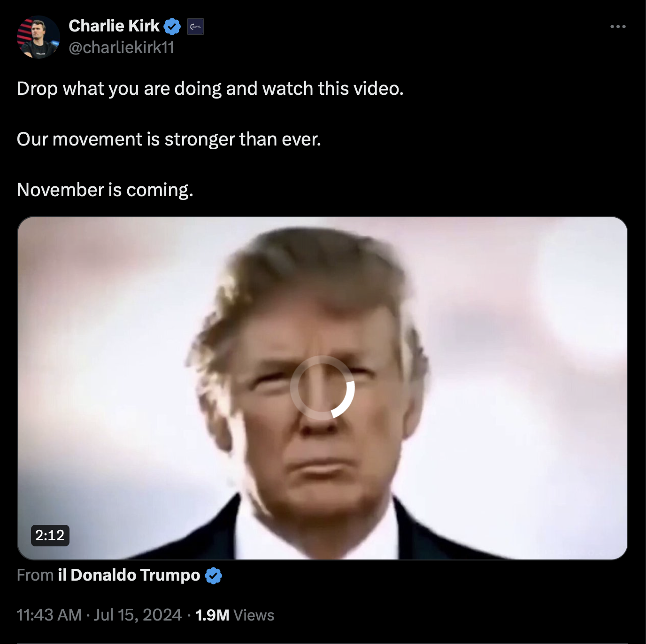Click the "Views" label text
Viewport: 646px width, 644px height.
click(x=254, y=615)
